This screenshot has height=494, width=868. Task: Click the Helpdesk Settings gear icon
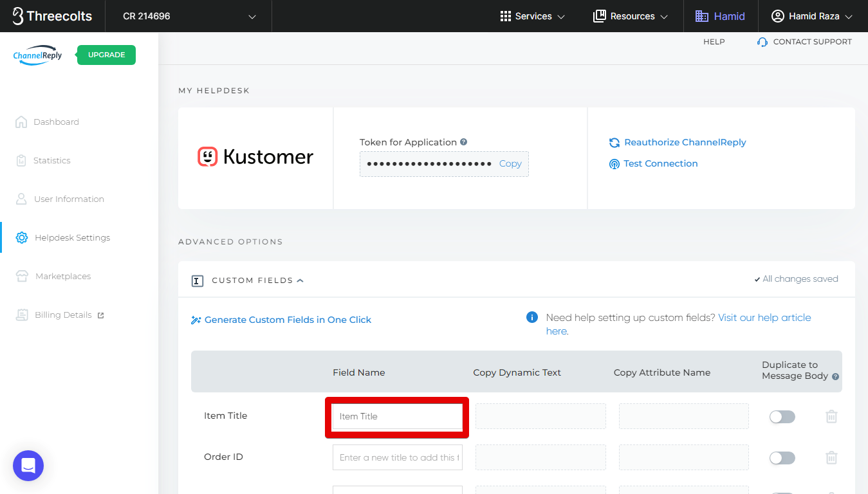(x=21, y=237)
